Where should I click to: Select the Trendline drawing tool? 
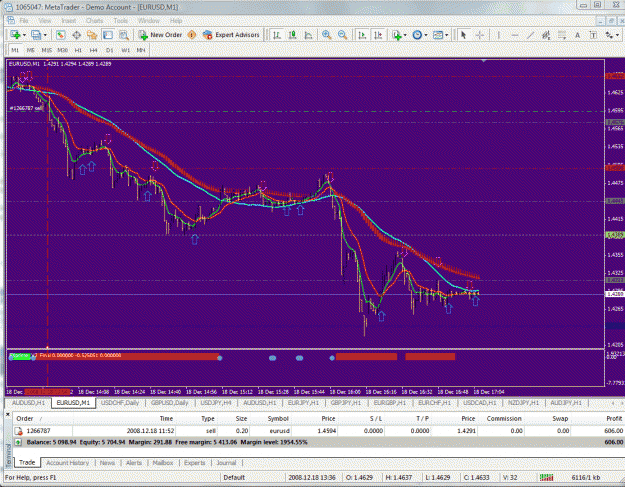[x=530, y=35]
